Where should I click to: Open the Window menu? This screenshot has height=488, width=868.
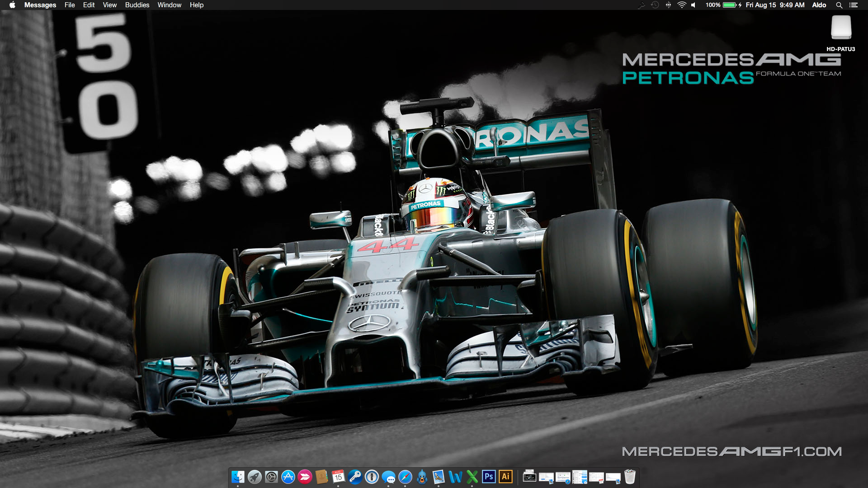point(169,5)
